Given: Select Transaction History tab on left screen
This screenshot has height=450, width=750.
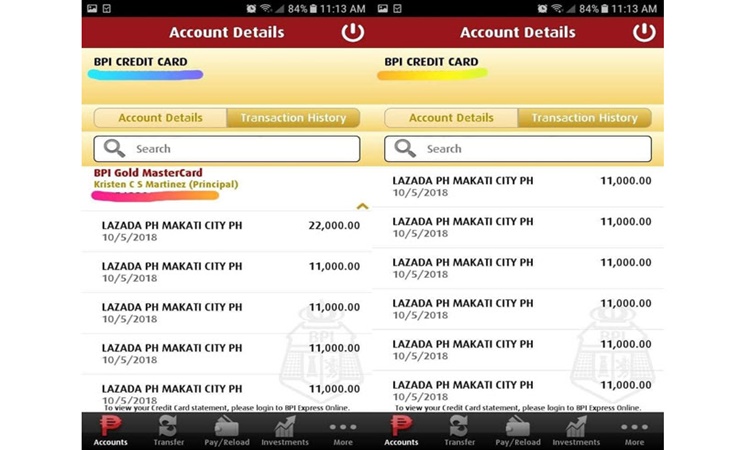Looking at the screenshot, I should (293, 118).
